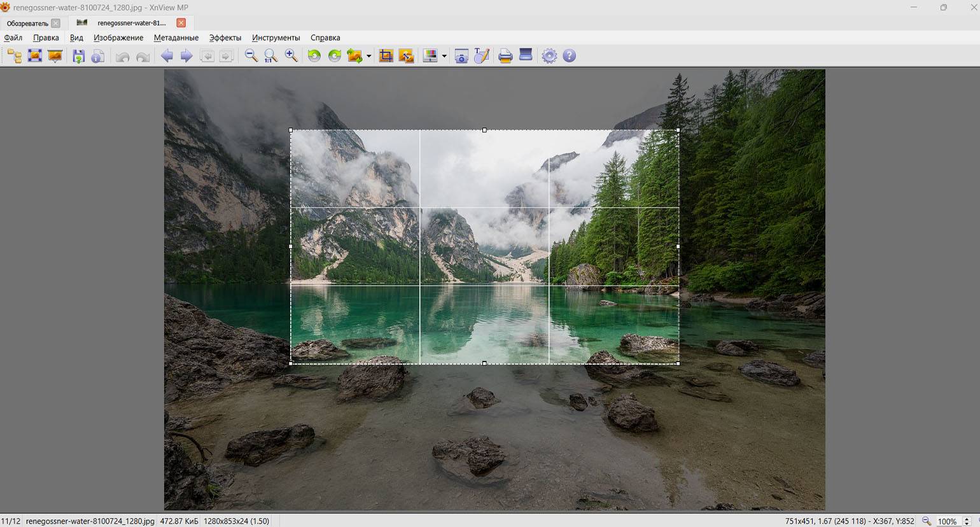
Task: Click the top-center crop selection handle
Action: pos(484,130)
